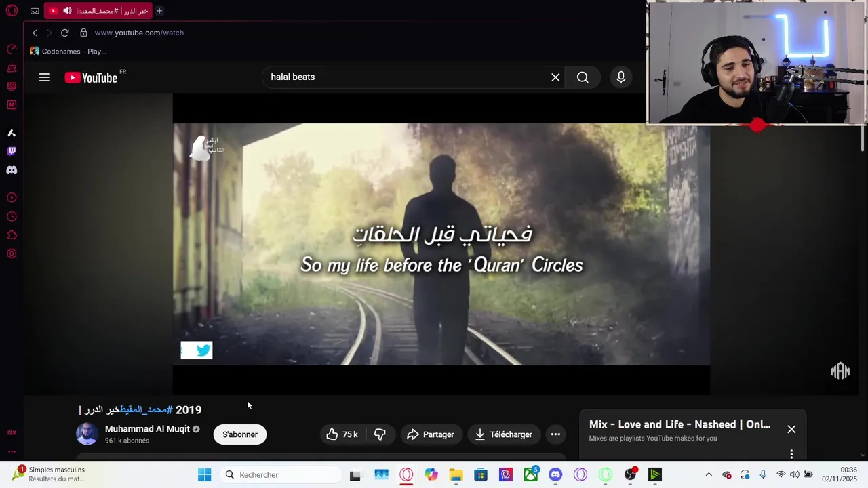Screen dimensions: 868x488
Task: Show hidden system tray icons
Action: pos(709,474)
